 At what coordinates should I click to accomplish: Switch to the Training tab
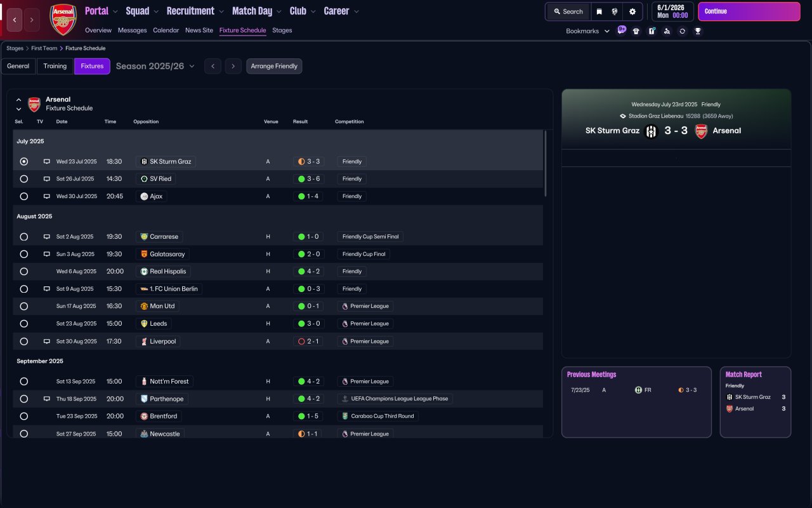click(x=55, y=66)
